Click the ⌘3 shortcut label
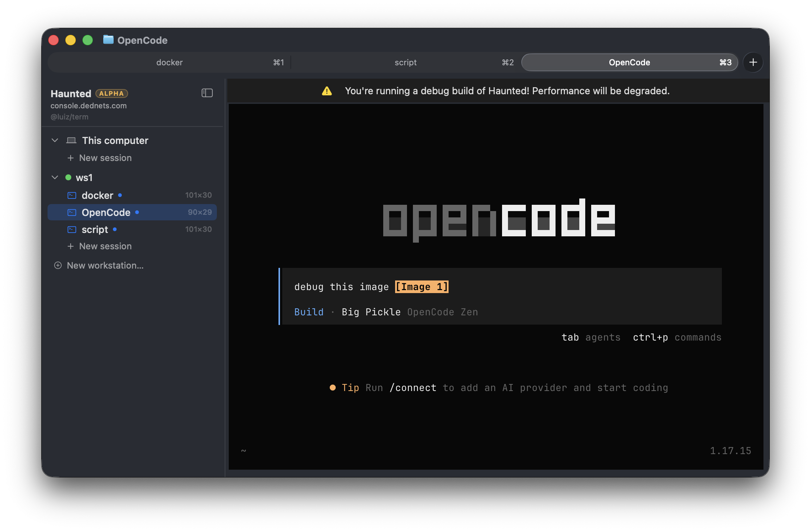The image size is (811, 532). (725, 62)
